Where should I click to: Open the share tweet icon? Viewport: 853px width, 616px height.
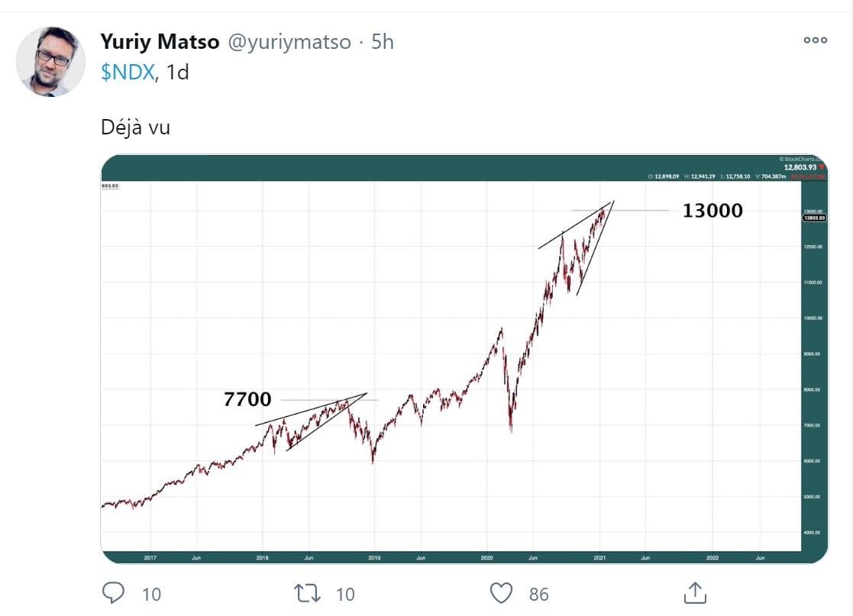pos(694,592)
